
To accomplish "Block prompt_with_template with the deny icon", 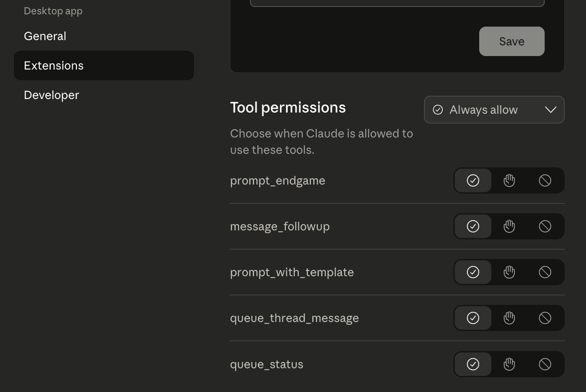I will tap(545, 272).
